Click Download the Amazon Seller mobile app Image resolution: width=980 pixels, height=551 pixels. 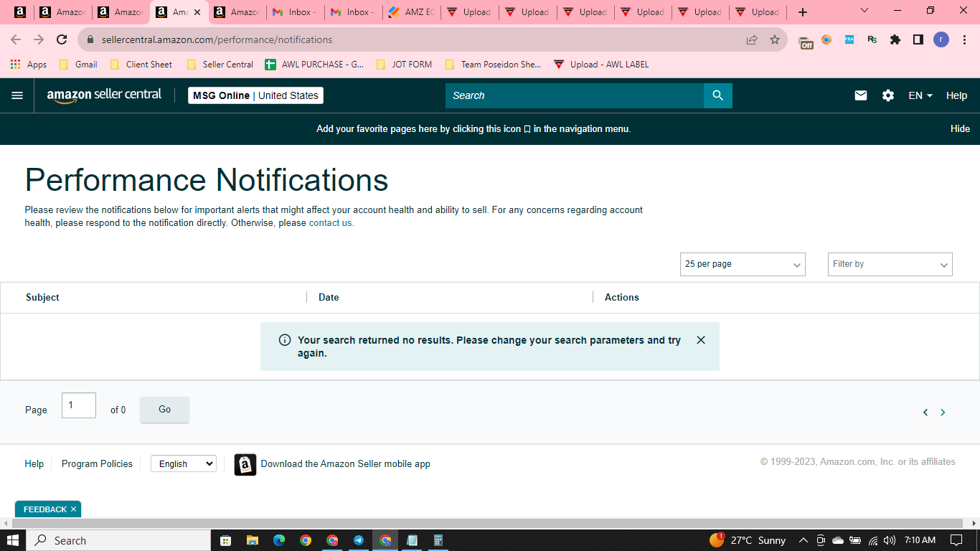[346, 464]
